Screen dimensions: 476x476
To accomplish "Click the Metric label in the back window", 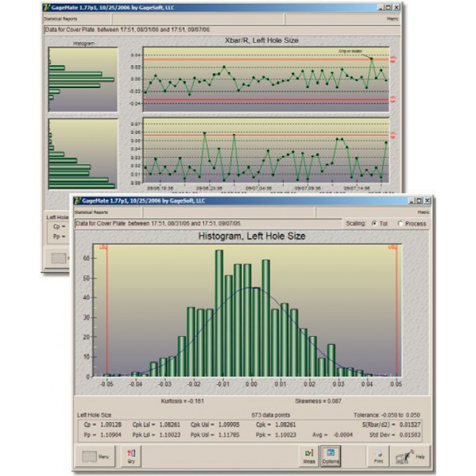I will point(393,19).
